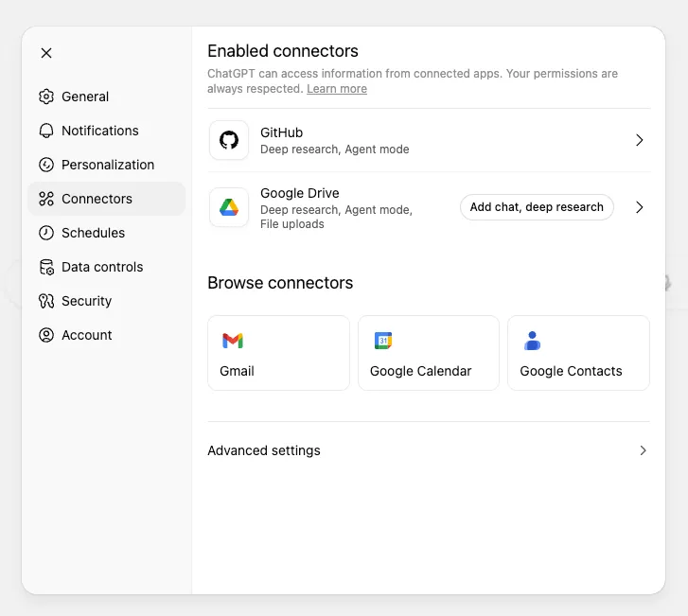This screenshot has height=616, width=688.
Task: Click the GitHub logo icon
Action: pyautogui.click(x=229, y=140)
